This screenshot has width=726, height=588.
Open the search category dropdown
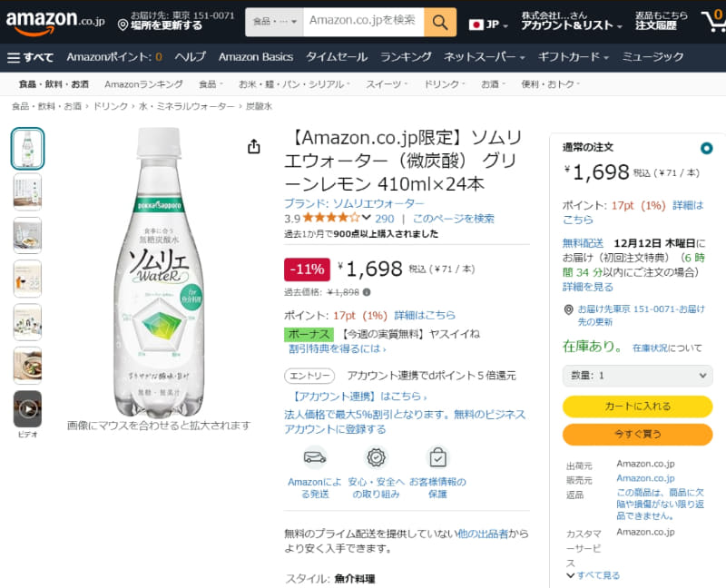pyautogui.click(x=274, y=20)
